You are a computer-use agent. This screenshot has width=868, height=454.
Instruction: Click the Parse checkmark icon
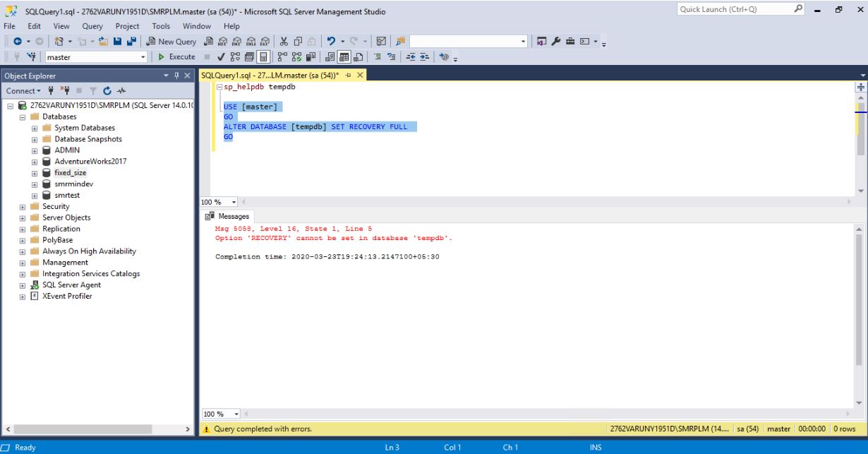pyautogui.click(x=222, y=56)
